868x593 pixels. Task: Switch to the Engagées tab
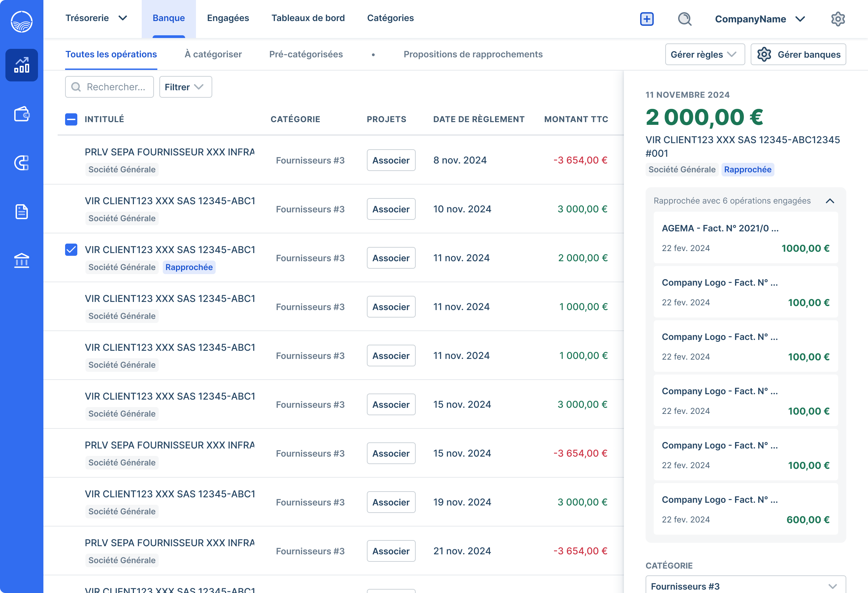[x=228, y=18]
